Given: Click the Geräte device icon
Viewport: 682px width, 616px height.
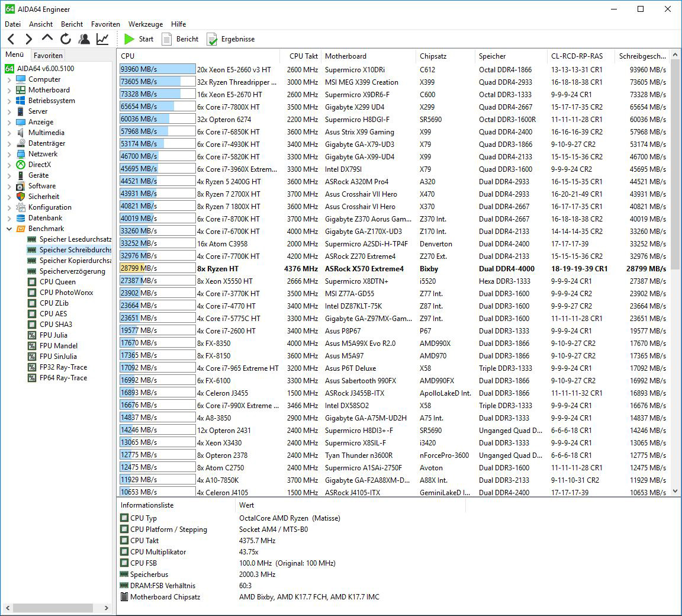Looking at the screenshot, I should [x=21, y=175].
